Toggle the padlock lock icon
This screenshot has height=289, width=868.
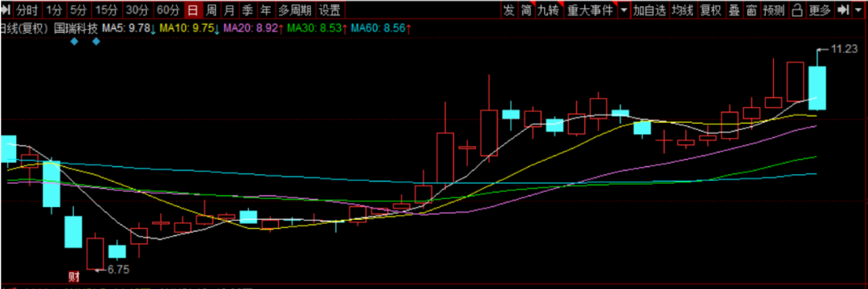[x=797, y=10]
